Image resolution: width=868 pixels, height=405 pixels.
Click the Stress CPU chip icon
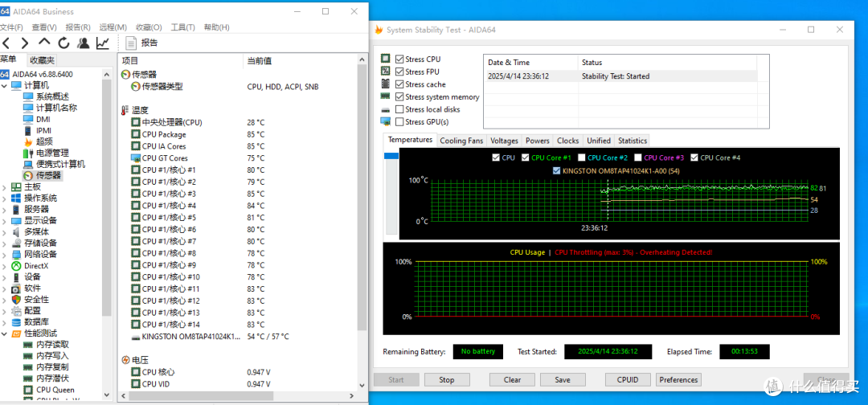click(385, 59)
